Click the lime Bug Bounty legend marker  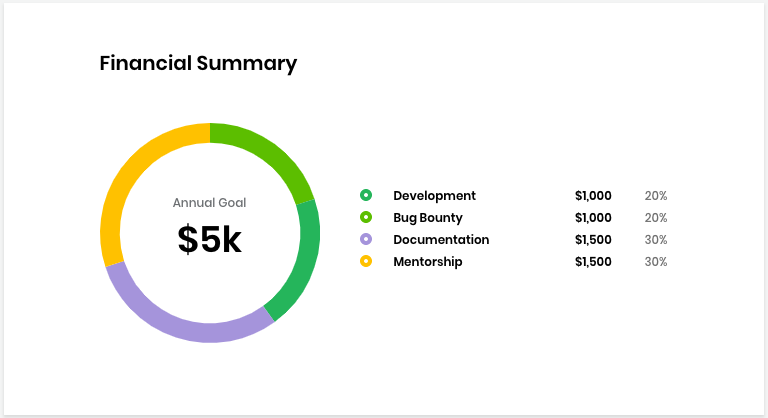[x=366, y=218]
